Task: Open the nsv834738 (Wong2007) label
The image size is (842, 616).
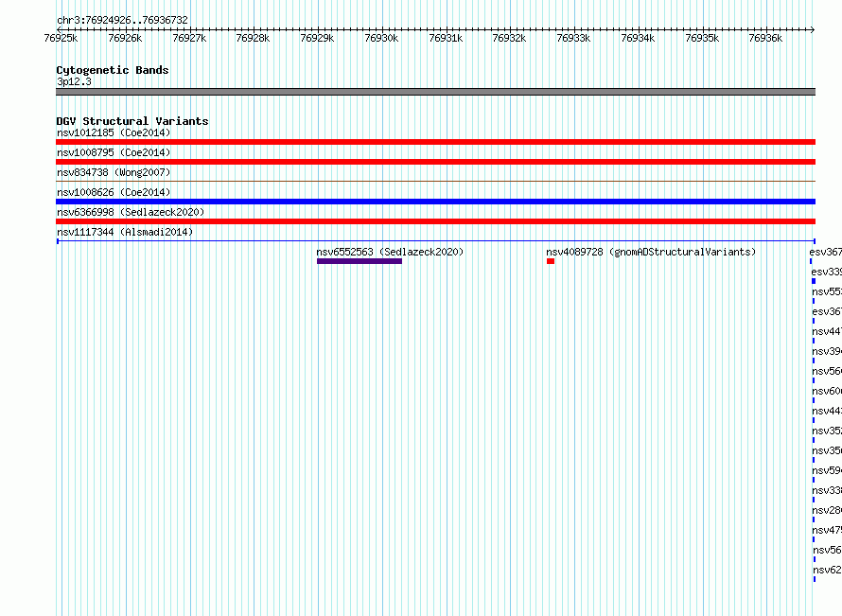Action: 114,172
